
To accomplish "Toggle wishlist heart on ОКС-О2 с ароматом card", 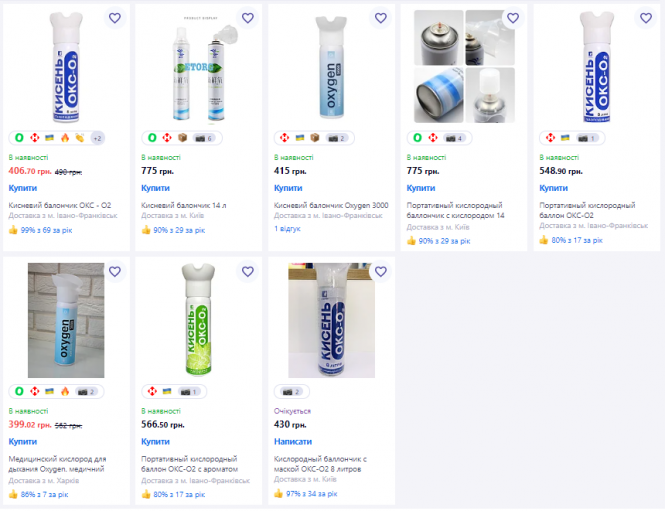I will coord(247,271).
